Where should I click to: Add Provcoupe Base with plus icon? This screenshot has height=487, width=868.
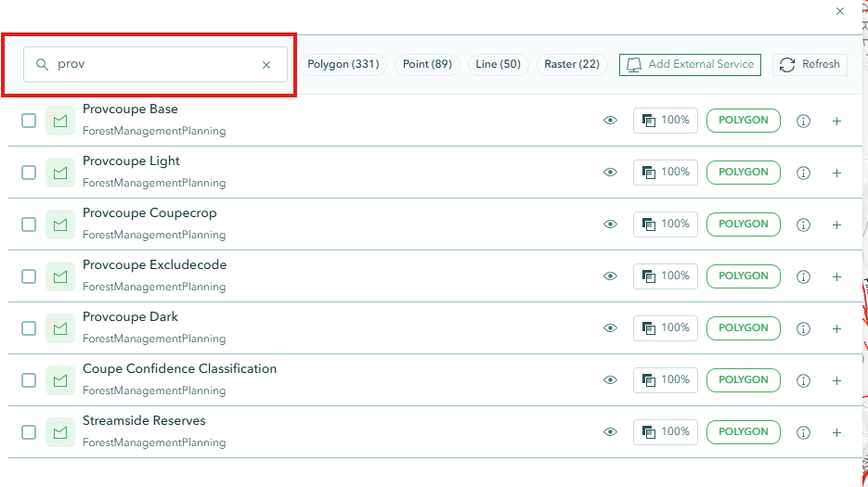click(836, 122)
